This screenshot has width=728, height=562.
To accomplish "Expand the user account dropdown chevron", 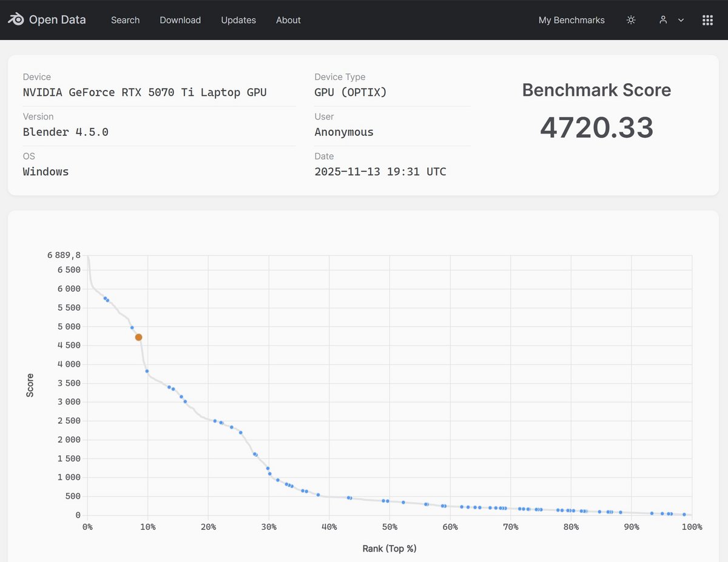I will (x=681, y=20).
